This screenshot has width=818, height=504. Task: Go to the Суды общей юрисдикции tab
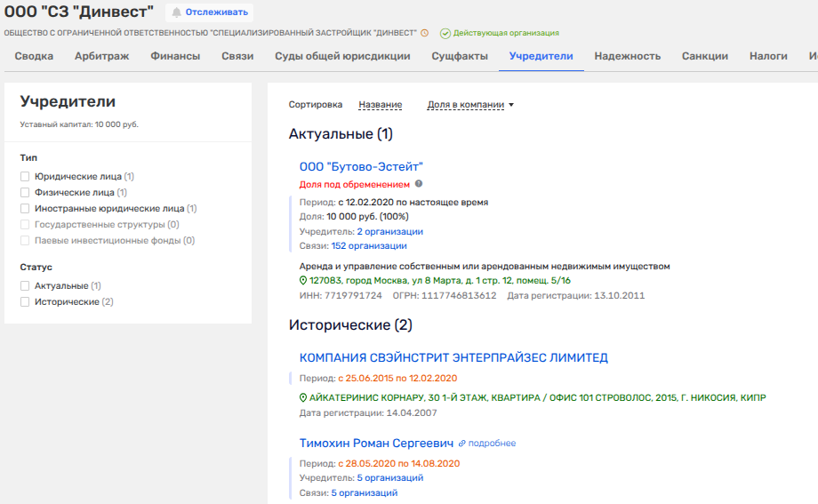point(342,56)
